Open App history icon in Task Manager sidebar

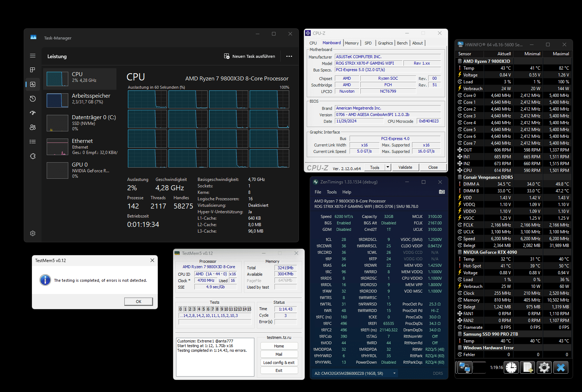(33, 99)
